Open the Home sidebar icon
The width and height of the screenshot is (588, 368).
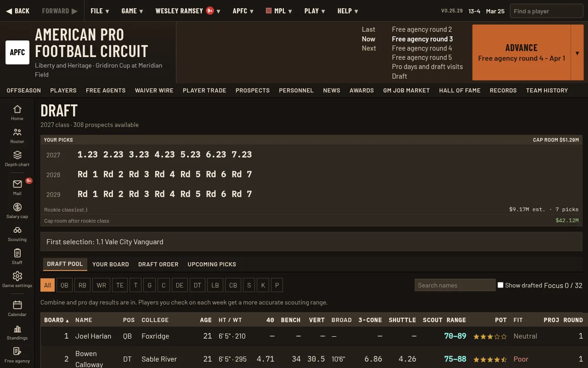click(17, 113)
